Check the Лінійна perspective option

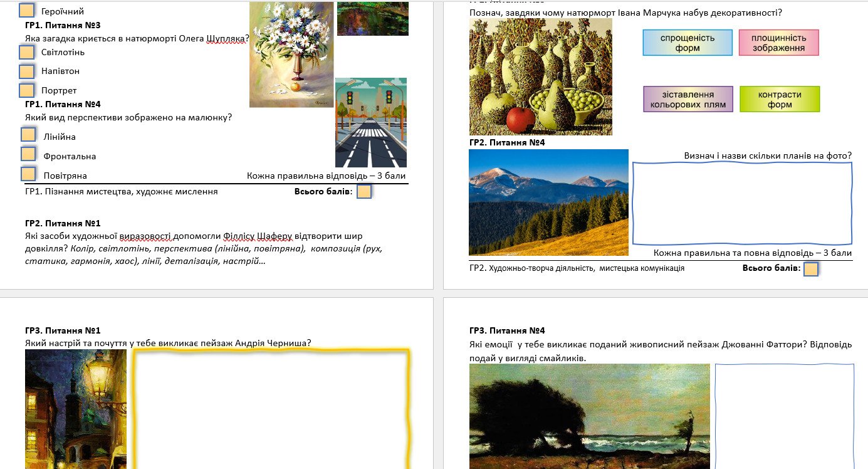click(x=28, y=135)
